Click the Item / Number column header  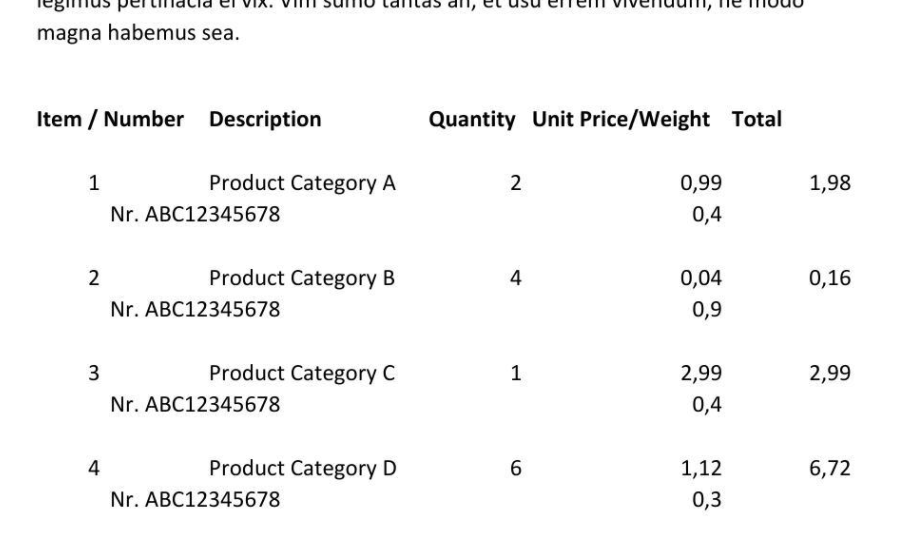[x=110, y=119]
